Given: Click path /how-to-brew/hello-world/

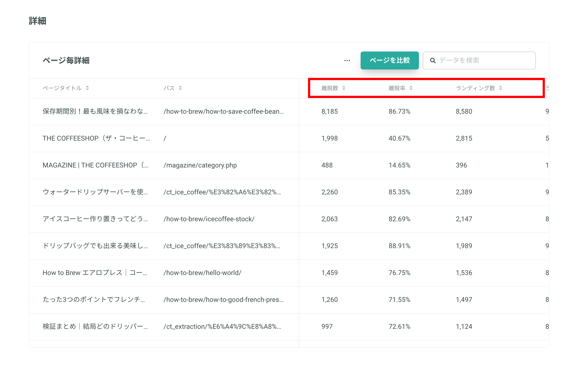Looking at the screenshot, I should click(202, 273).
